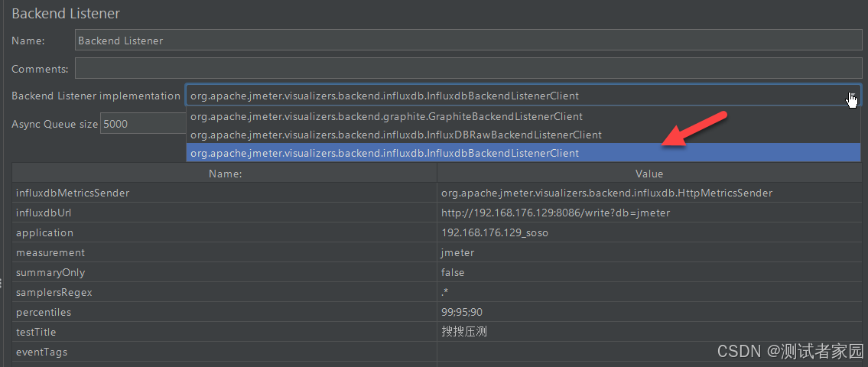868x367 pixels.
Task: Select GraphiteBackendListenerClient option
Action: [524, 117]
